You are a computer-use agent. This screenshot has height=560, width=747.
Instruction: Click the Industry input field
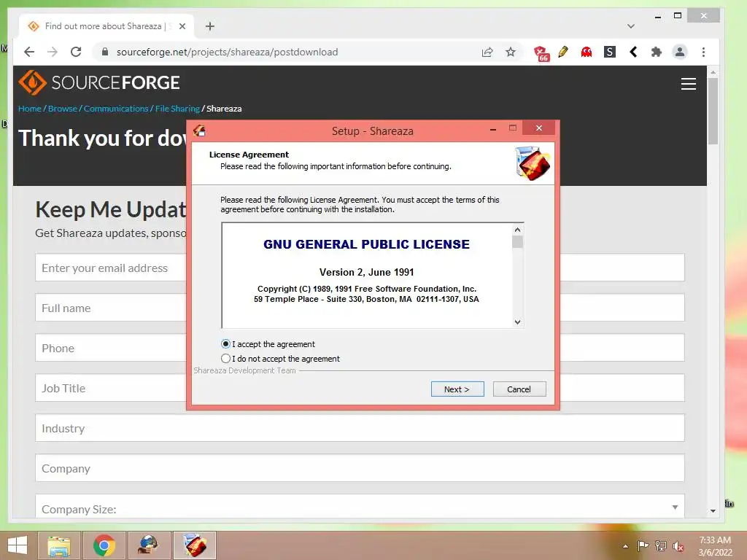tap(360, 428)
